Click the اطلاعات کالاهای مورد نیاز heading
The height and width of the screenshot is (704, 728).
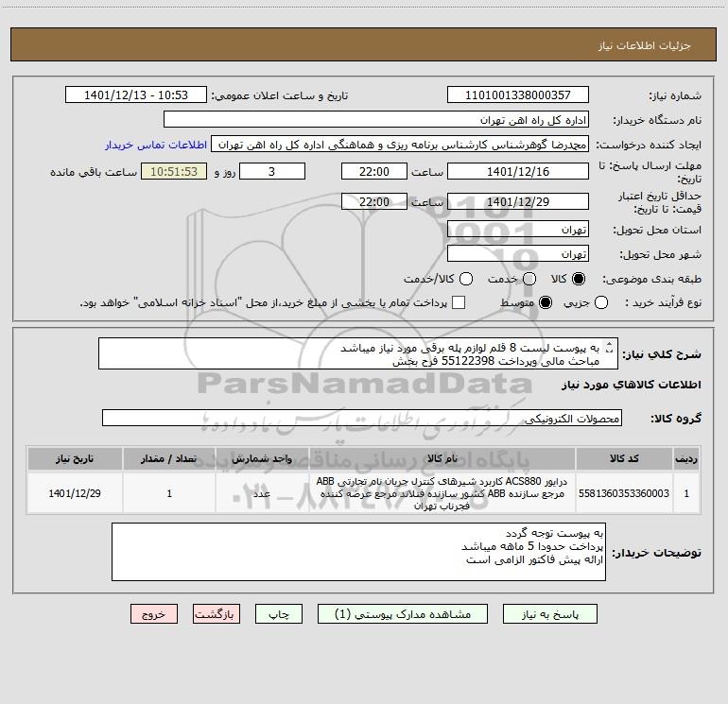[x=632, y=385]
